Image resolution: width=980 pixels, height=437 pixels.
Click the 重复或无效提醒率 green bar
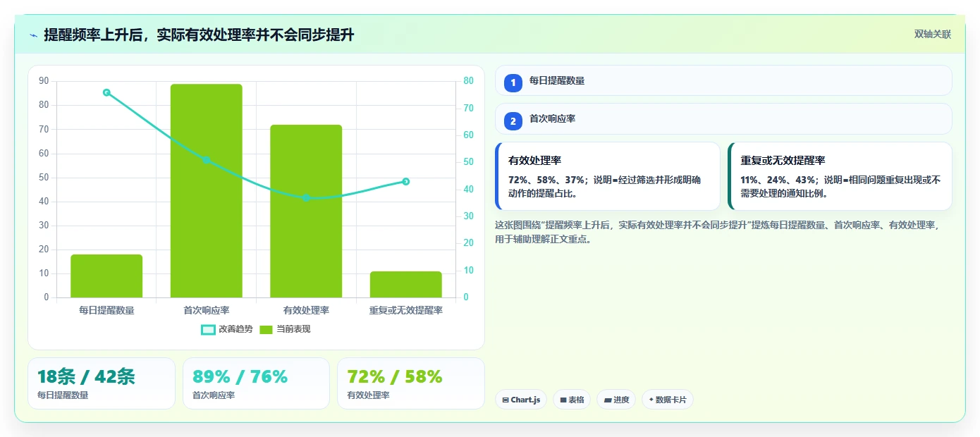406,284
